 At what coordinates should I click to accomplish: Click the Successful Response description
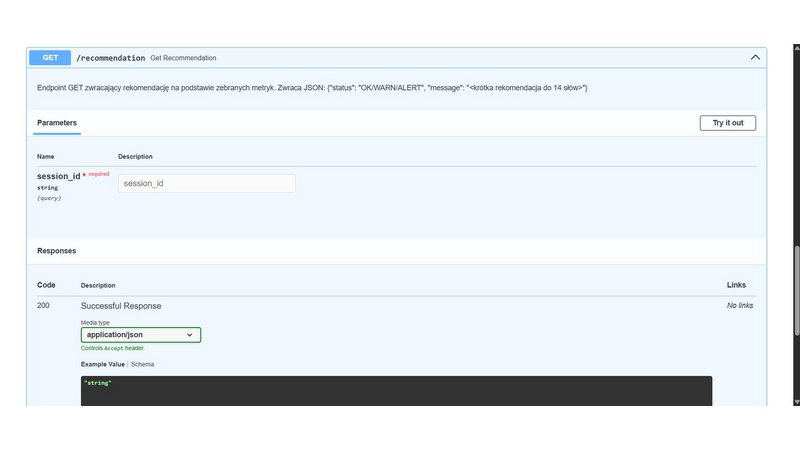point(121,306)
